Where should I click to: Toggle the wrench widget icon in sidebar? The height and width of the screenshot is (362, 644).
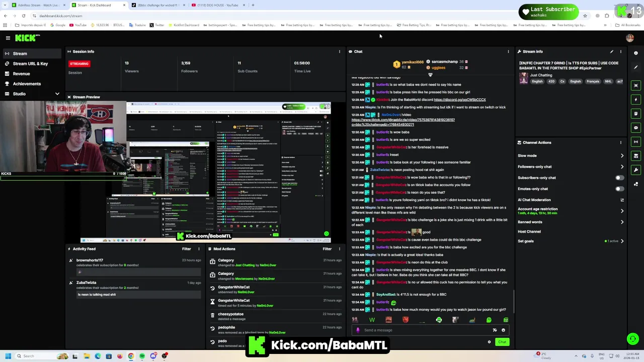636,170
